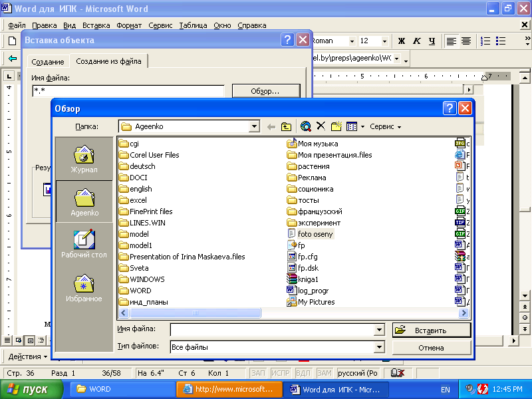532x399 pixels.
Task: Select Presentation of Irina Maskaeva.files folder
Action: click(182, 257)
